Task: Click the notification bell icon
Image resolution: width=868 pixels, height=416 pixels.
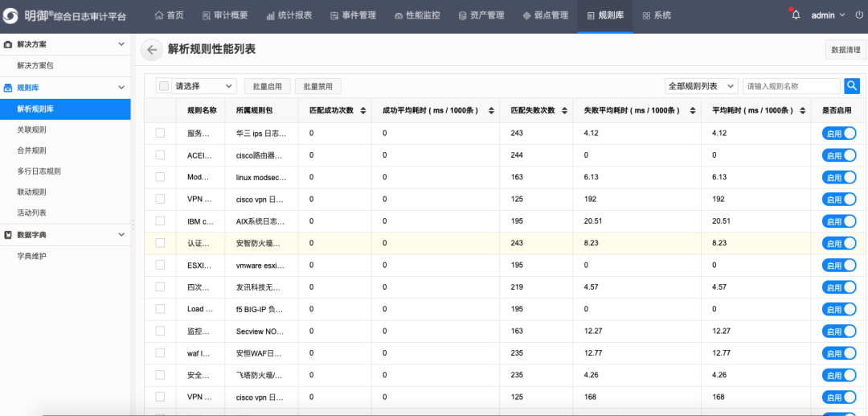Action: click(x=796, y=15)
